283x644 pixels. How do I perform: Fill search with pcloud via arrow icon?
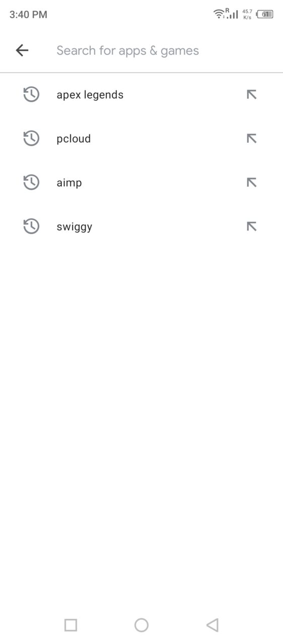click(x=252, y=138)
